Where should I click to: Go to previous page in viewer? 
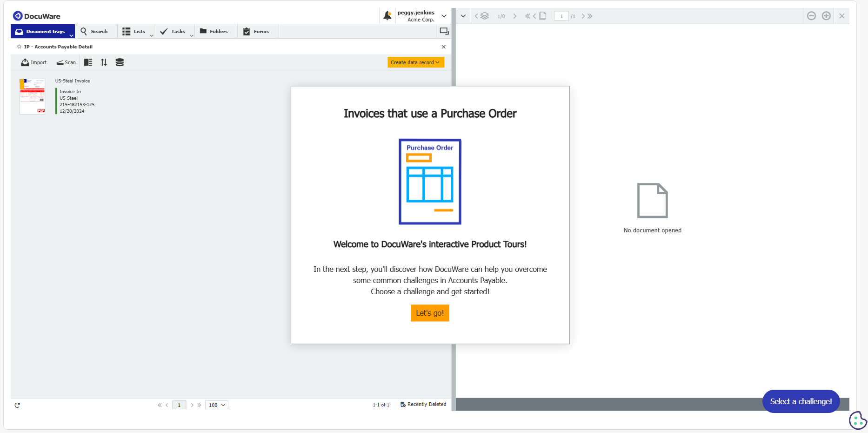click(x=534, y=16)
